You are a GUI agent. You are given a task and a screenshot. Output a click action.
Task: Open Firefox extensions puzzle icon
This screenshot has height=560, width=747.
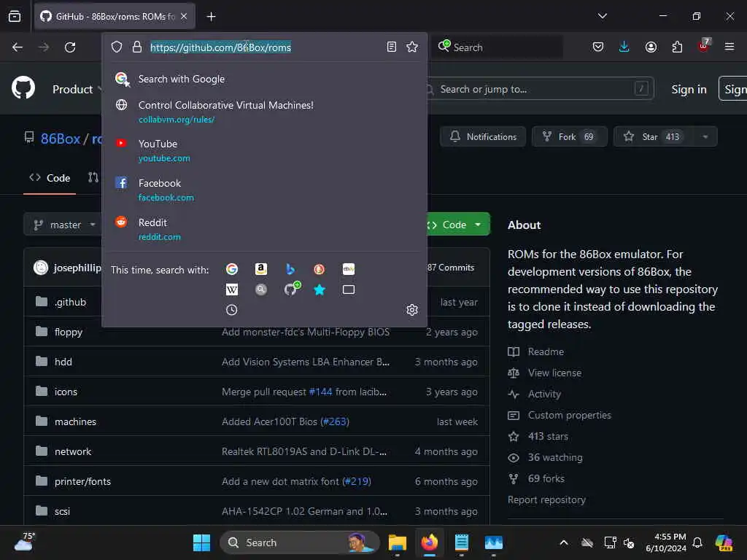(x=677, y=47)
